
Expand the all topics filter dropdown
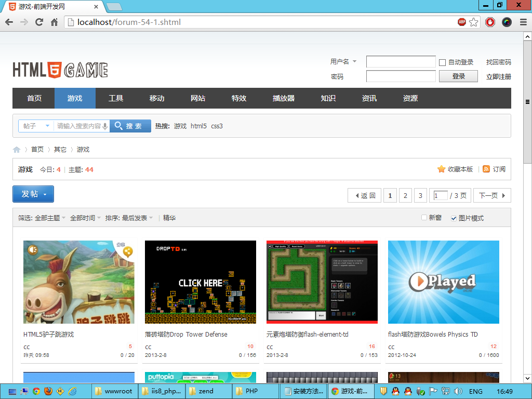click(50, 218)
